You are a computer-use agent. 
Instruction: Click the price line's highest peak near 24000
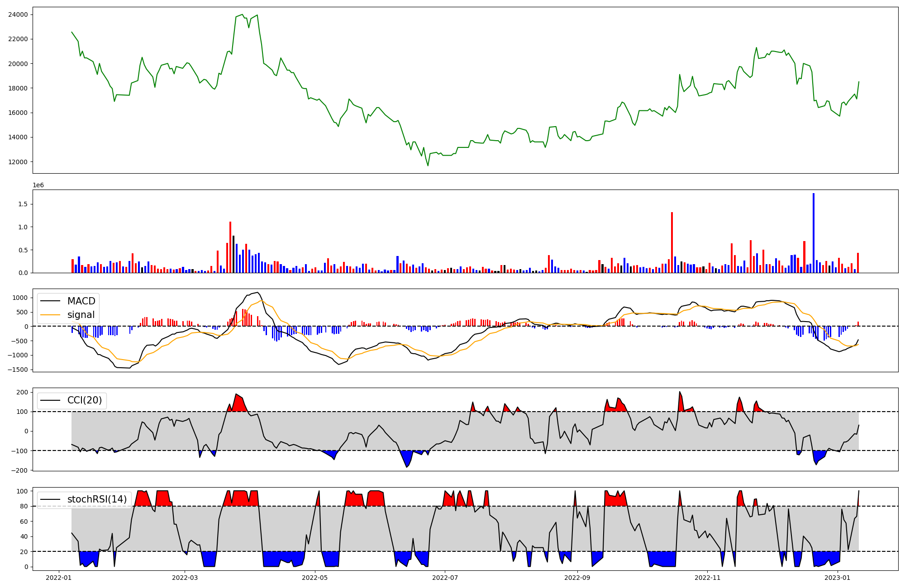coord(242,15)
